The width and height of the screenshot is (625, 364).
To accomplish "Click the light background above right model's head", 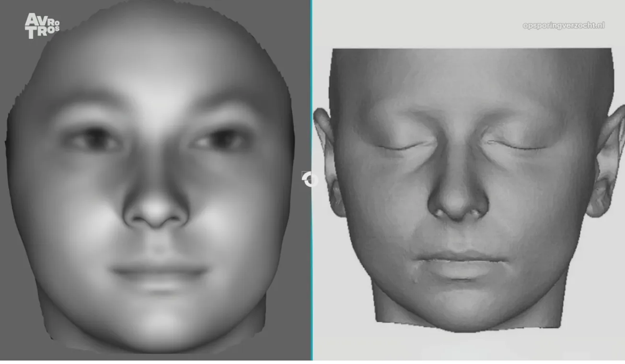I will point(431,24).
